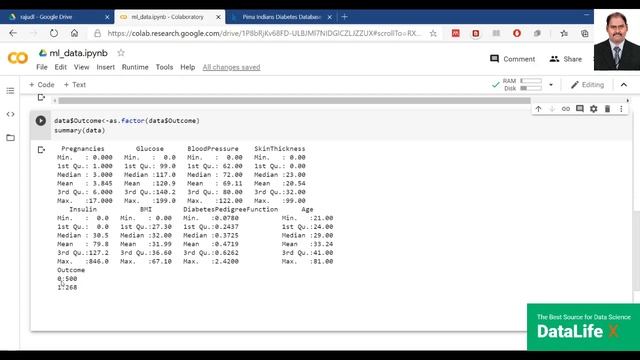
Task: Open the Colab logo home
Action: point(18,58)
